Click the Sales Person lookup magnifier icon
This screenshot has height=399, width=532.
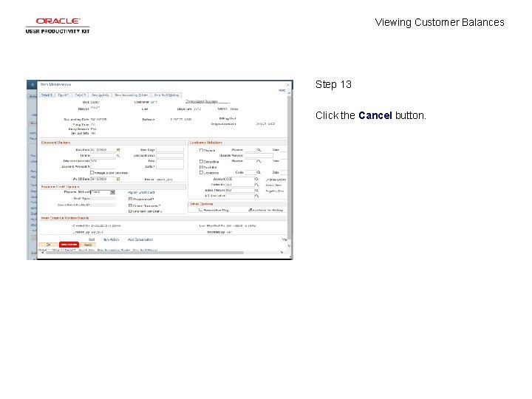tap(256, 191)
